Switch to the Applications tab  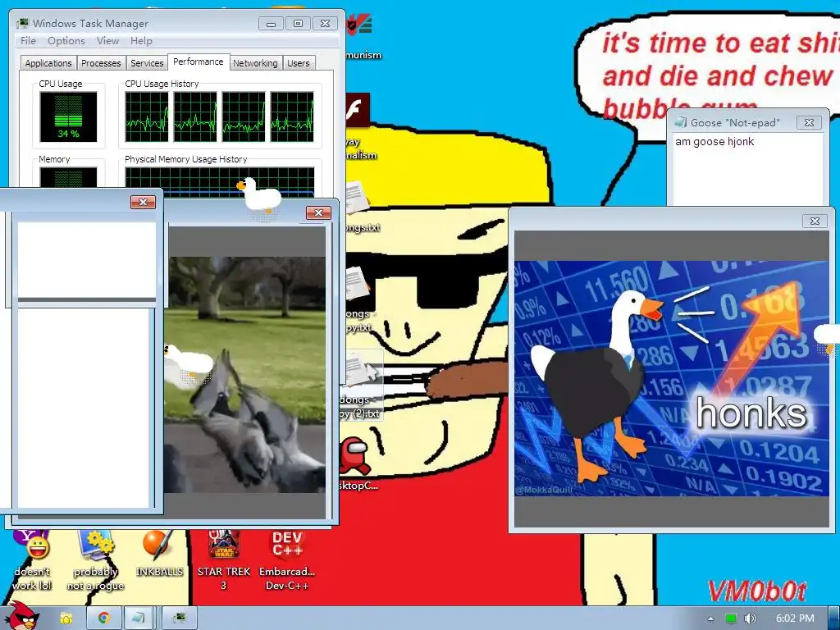48,63
